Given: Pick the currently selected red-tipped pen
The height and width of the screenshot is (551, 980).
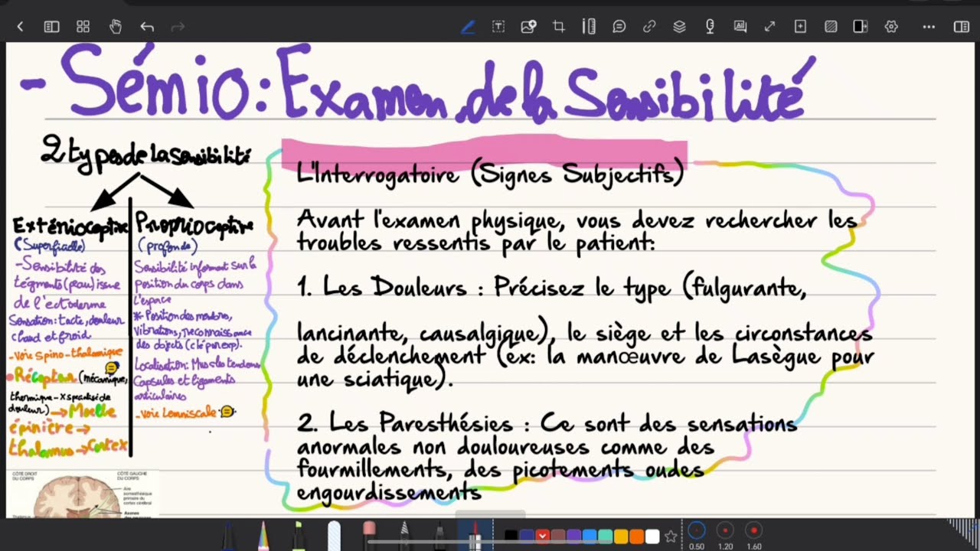Looking at the screenshot, I should (x=475, y=536).
